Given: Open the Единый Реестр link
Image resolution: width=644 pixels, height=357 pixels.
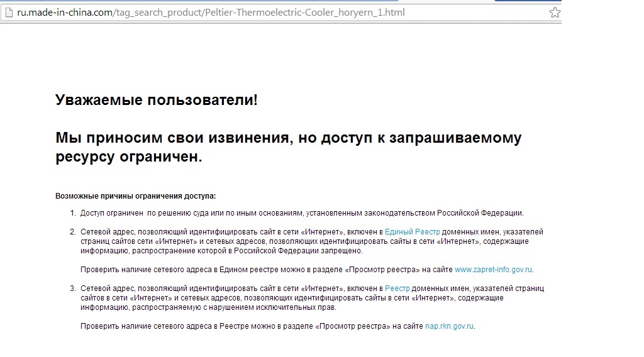Looking at the screenshot, I should [412, 232].
